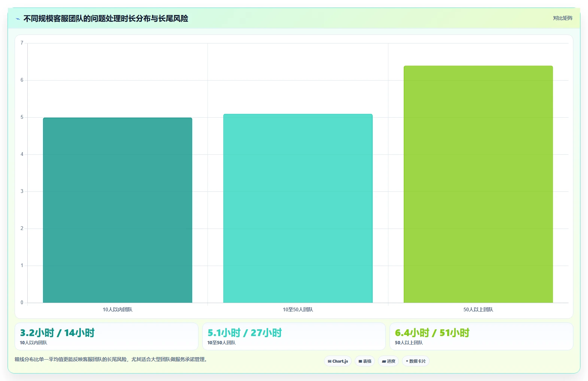Click the small icon before the dashboard title
Viewport: 588px width, 381px height.
(18, 19)
